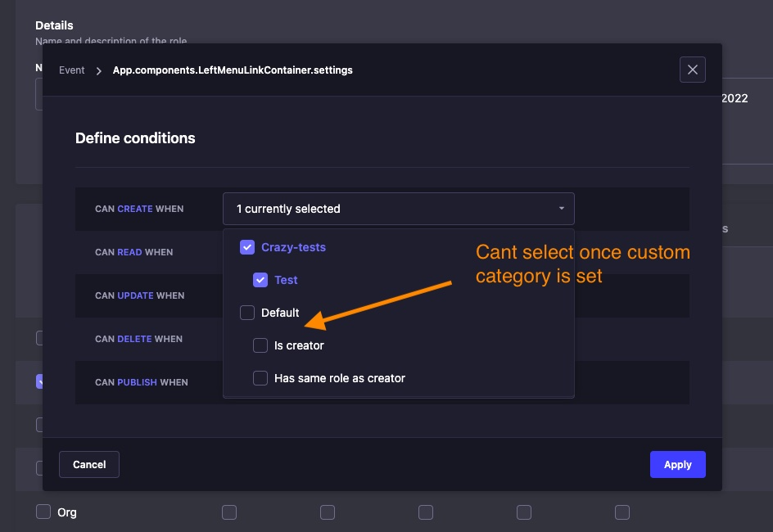Check the last checkbox in the Org row
The width and height of the screenshot is (773, 532).
[x=622, y=512]
